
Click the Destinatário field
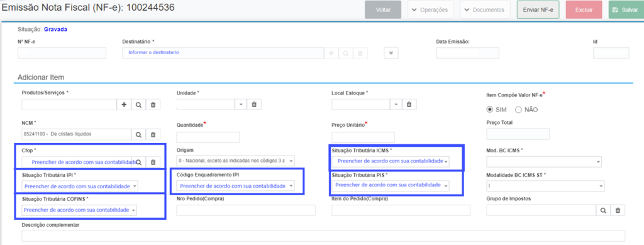pyautogui.click(x=223, y=53)
